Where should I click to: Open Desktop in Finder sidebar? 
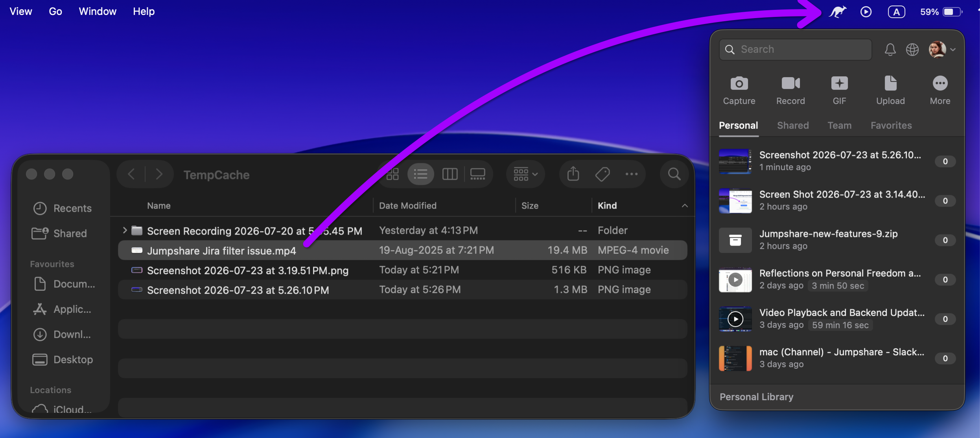[63, 360]
